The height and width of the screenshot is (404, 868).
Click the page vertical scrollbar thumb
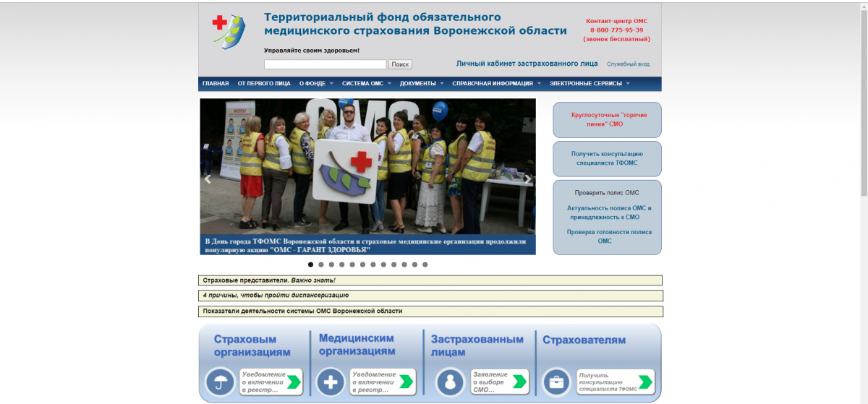point(863,101)
